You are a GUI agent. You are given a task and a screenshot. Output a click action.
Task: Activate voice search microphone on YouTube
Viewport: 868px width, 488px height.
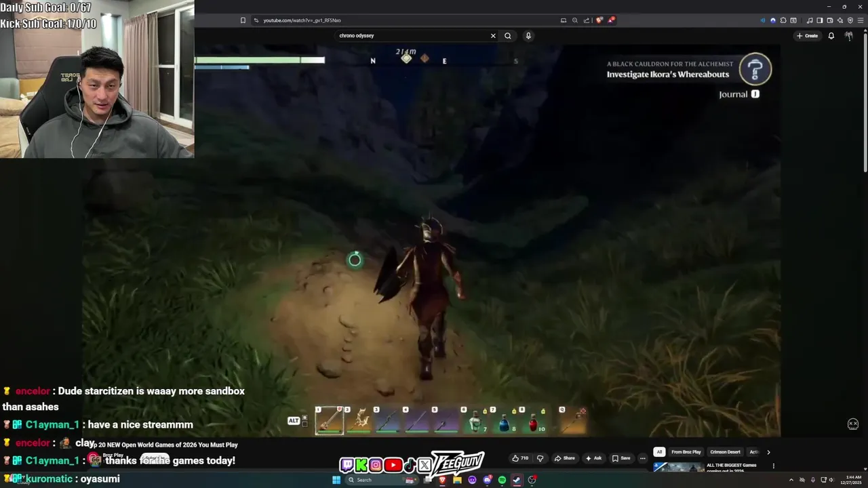pos(528,36)
